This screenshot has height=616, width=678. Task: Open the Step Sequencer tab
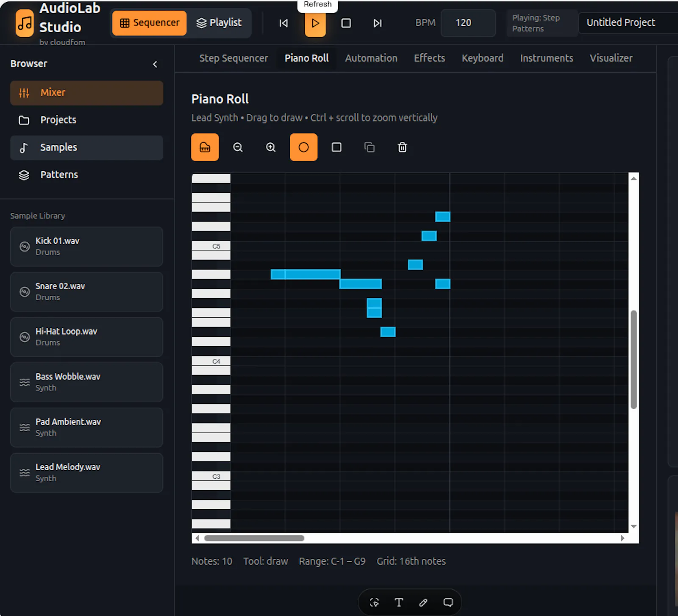[x=233, y=58]
